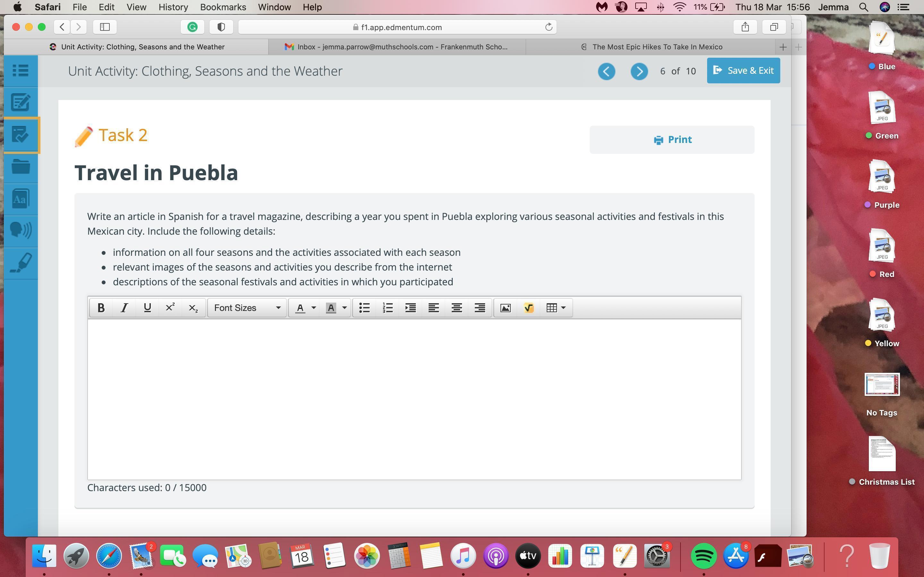The height and width of the screenshot is (577, 924).
Task: Open the text-to-speech sidebar tool
Action: tap(21, 230)
